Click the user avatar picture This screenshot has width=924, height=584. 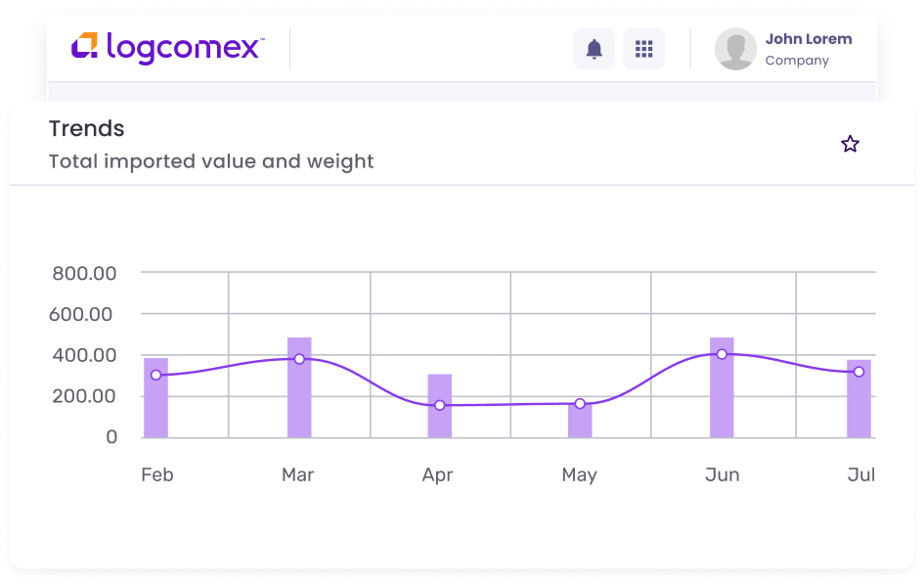tap(735, 49)
